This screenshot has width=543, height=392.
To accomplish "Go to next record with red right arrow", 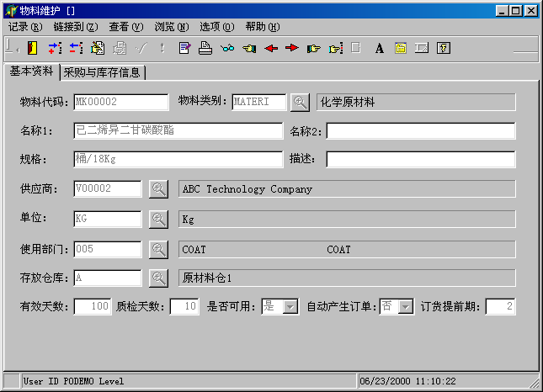I will coord(292,48).
